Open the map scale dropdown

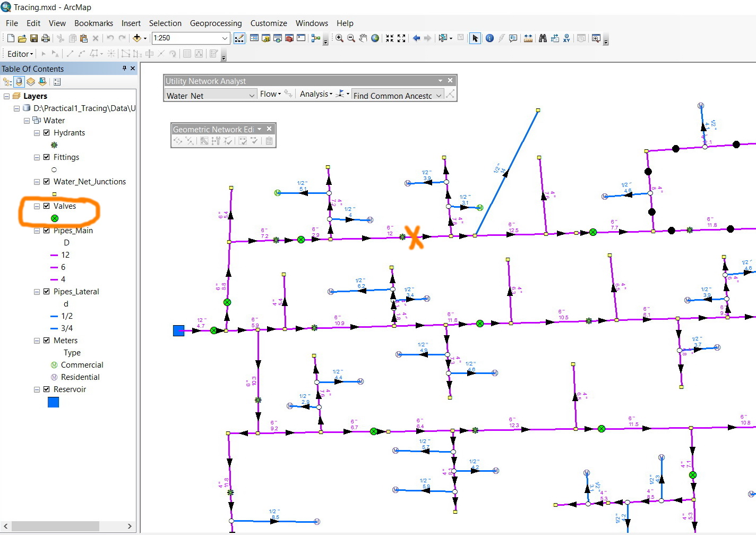click(225, 38)
